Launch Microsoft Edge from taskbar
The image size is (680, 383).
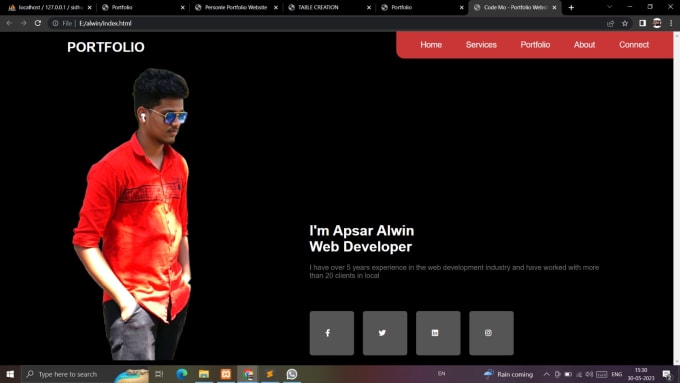click(182, 374)
